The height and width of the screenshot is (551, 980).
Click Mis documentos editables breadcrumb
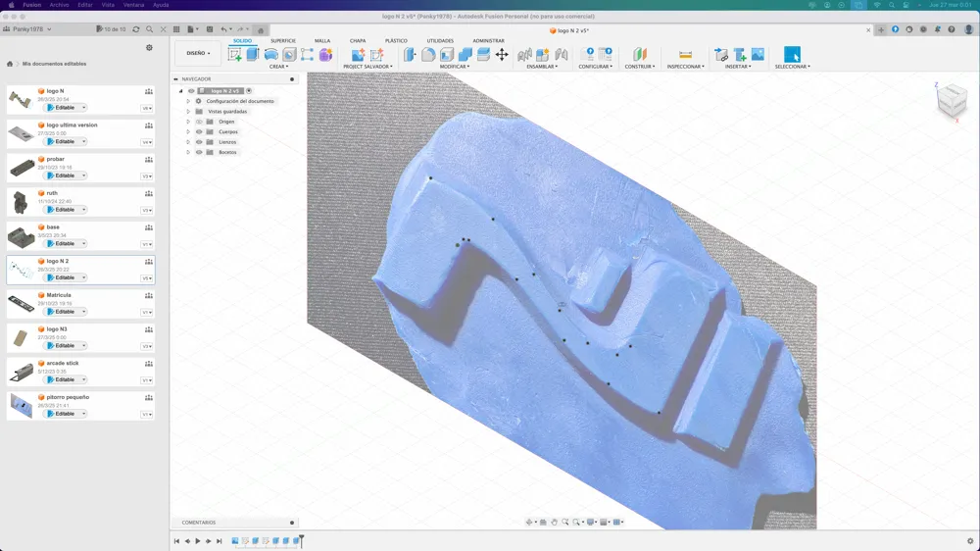point(54,64)
